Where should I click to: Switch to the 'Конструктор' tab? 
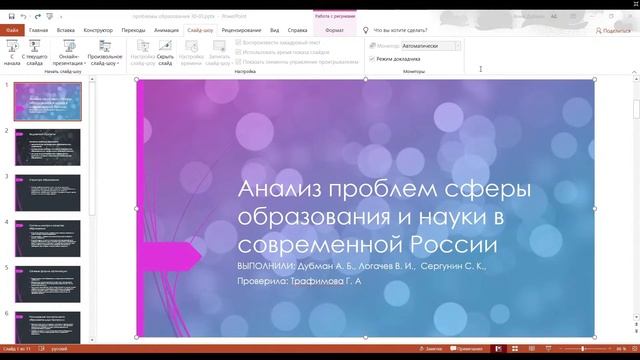pos(98,30)
